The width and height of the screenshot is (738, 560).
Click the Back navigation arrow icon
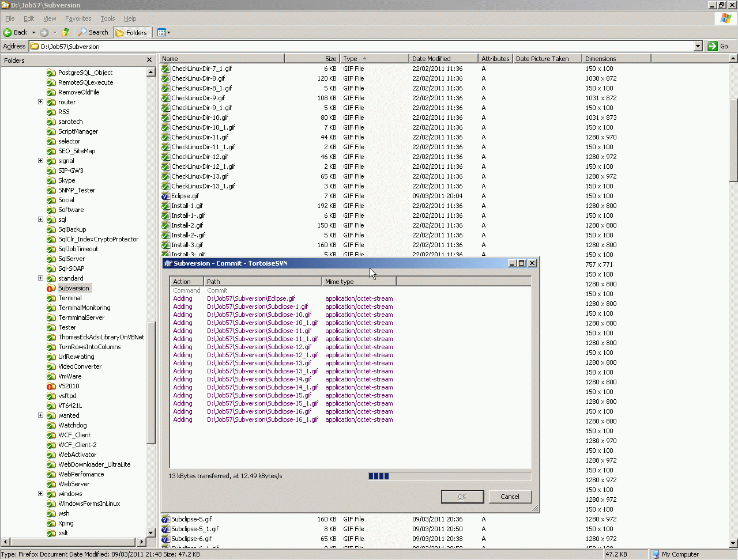pos(7,32)
